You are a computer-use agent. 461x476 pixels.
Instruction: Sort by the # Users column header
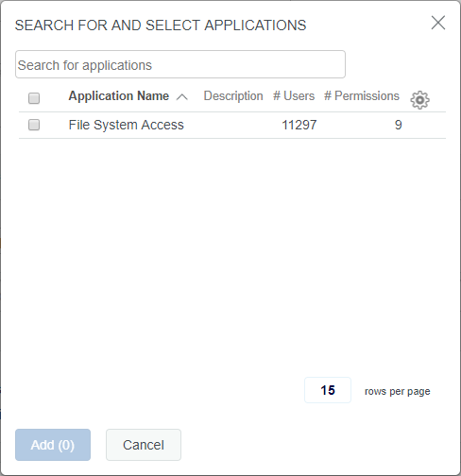coord(294,96)
